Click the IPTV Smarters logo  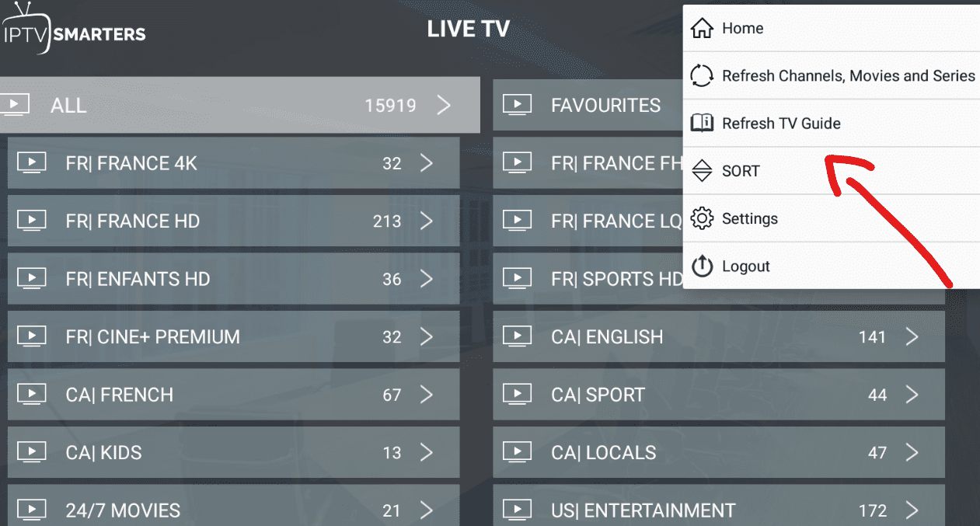click(x=74, y=31)
